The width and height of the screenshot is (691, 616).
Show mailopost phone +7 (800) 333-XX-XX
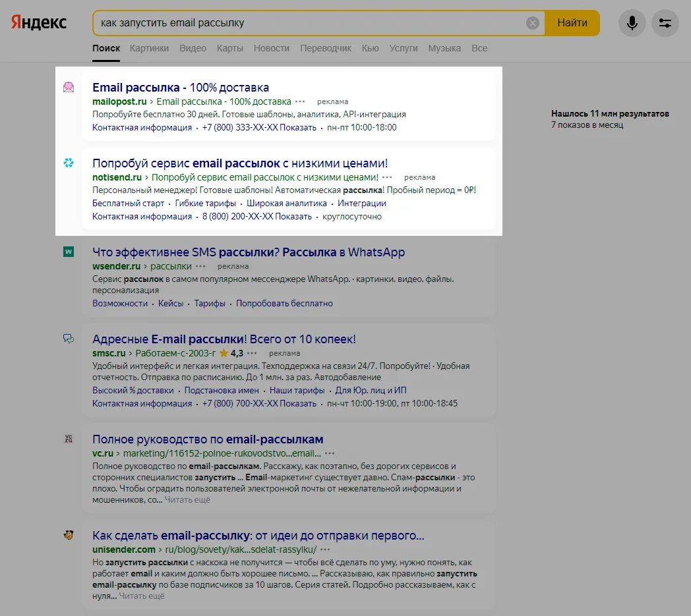pos(259,128)
